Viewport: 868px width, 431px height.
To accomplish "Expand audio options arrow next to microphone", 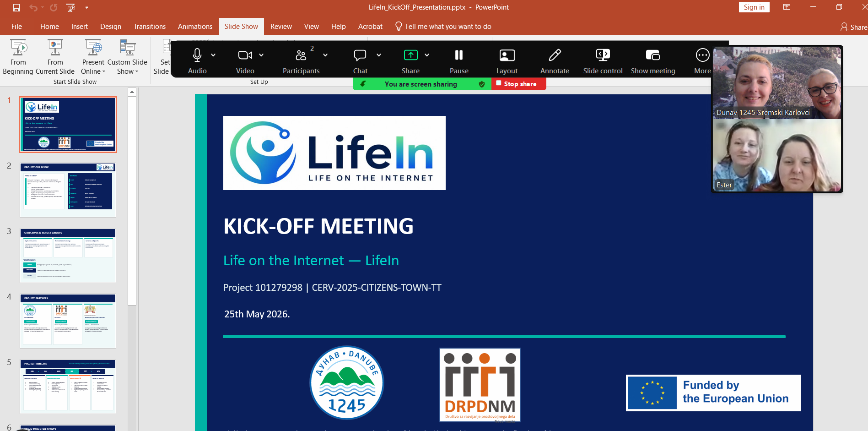I will [213, 55].
